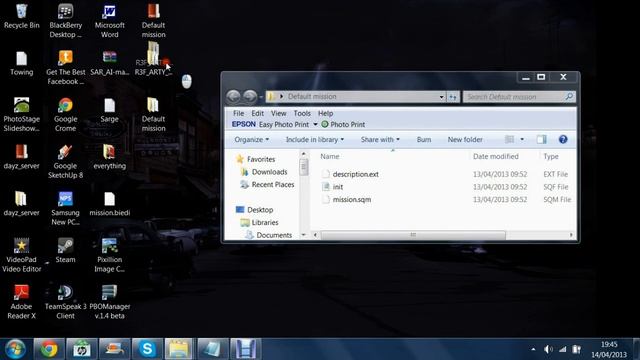Open the volume speaker tray icon
Image resolution: width=640 pixels, height=360 pixels.
click(548, 349)
